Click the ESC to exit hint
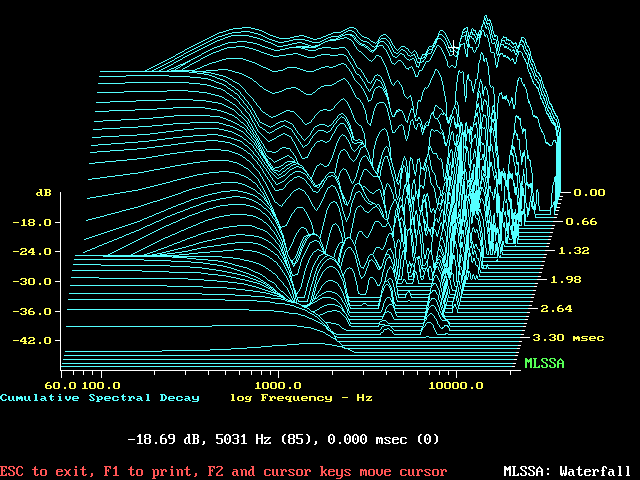 click(47, 471)
